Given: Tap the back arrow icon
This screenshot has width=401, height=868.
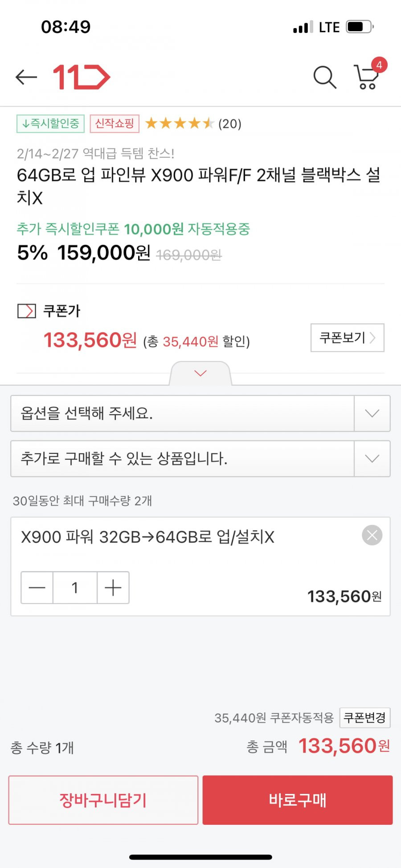Looking at the screenshot, I should pos(26,77).
